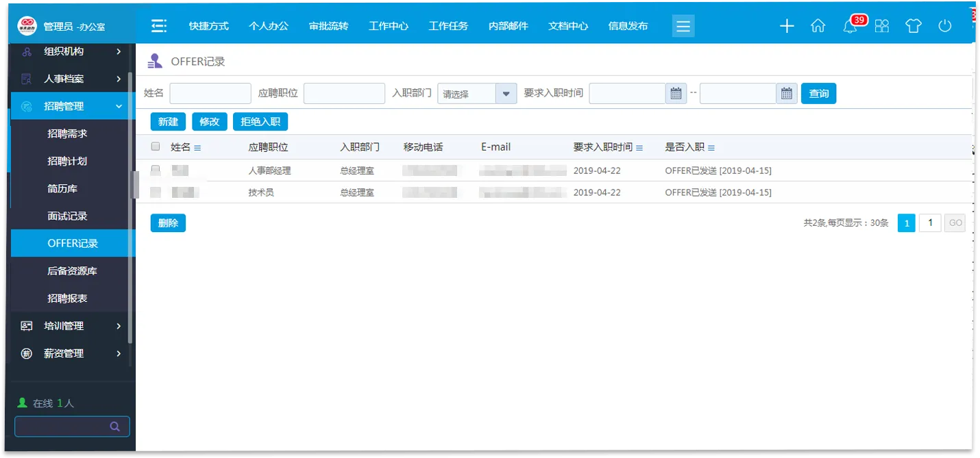Open notifications via the bell icon
The width and height of the screenshot is (980, 458).
pos(850,25)
